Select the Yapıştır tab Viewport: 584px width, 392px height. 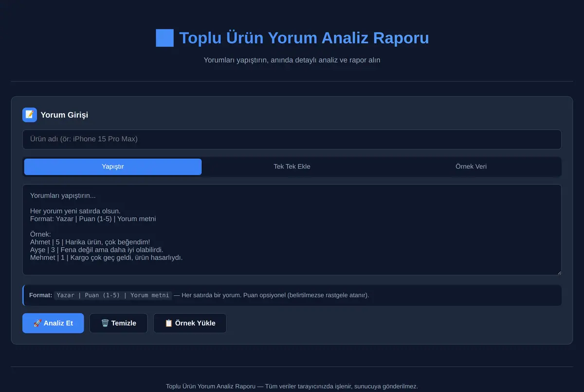pos(113,166)
